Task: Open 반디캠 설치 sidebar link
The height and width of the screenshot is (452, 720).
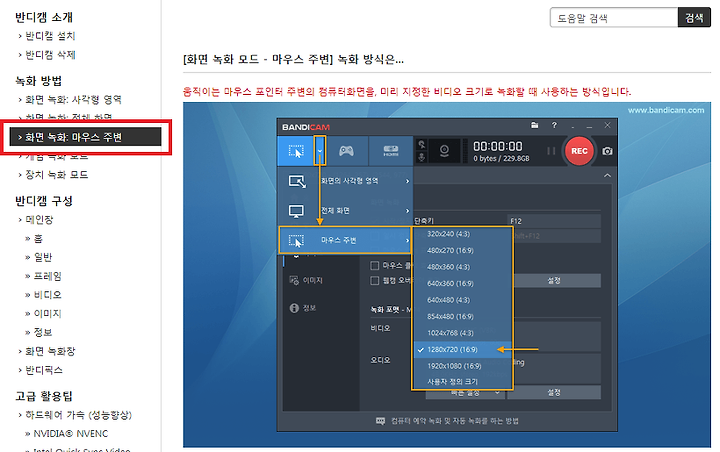Action: [50, 36]
